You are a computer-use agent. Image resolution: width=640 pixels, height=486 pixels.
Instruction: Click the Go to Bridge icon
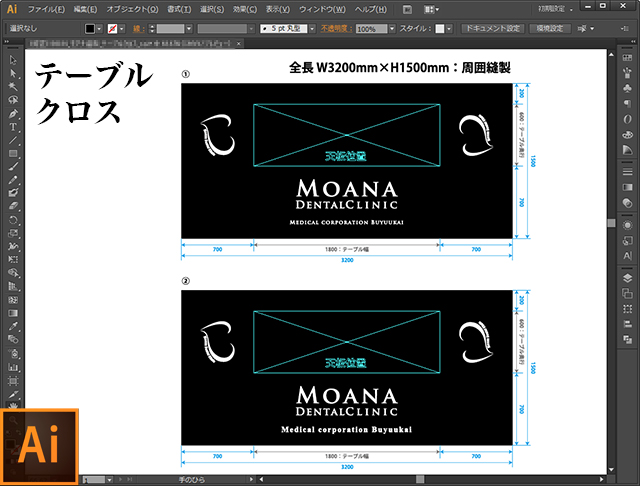coord(407,9)
